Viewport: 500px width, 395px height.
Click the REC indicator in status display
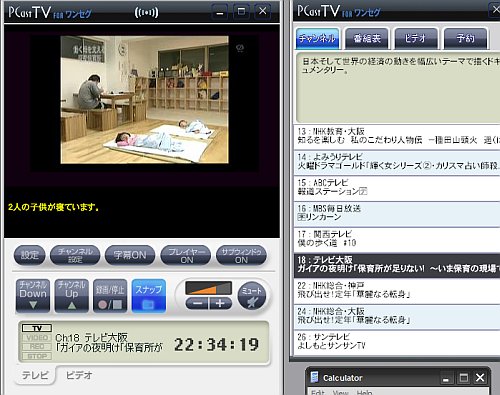click(37, 347)
